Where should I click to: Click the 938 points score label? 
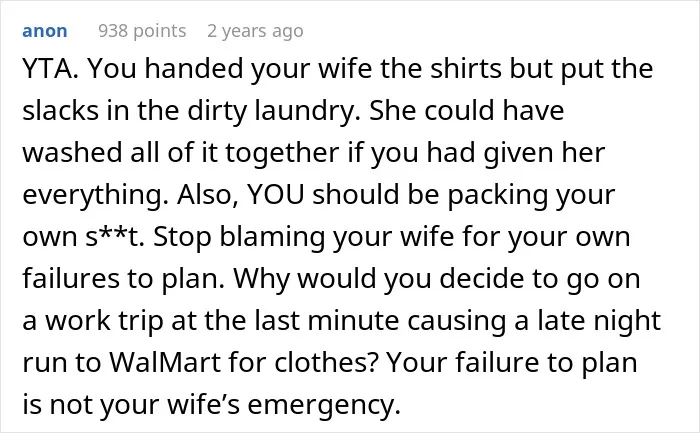142,31
